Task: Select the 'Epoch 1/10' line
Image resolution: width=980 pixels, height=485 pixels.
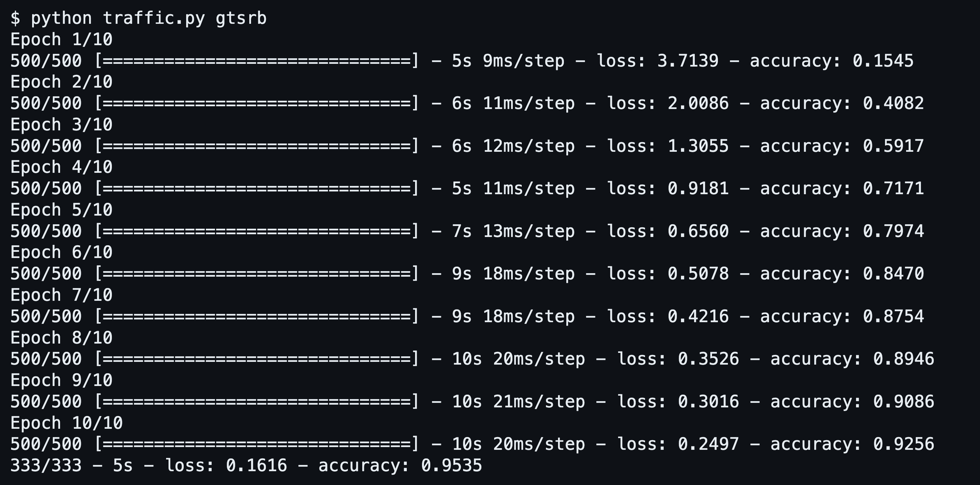Action: [x=61, y=40]
